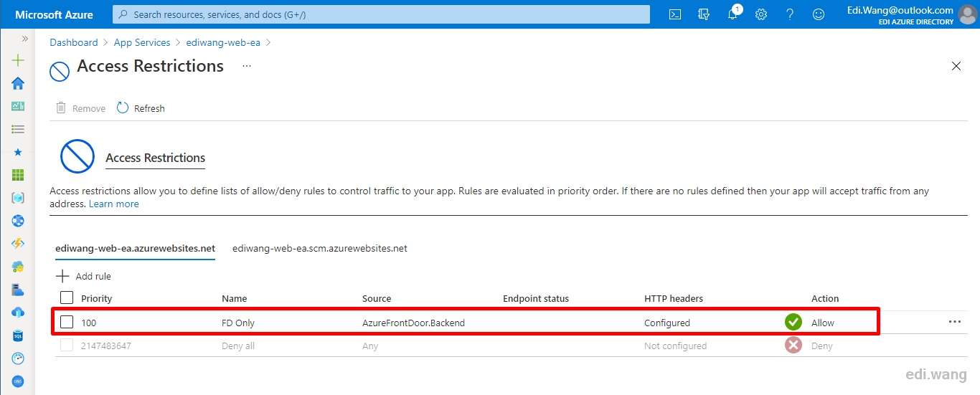The width and height of the screenshot is (980, 395).
Task: Open All resources green grid icon
Action: (x=18, y=175)
